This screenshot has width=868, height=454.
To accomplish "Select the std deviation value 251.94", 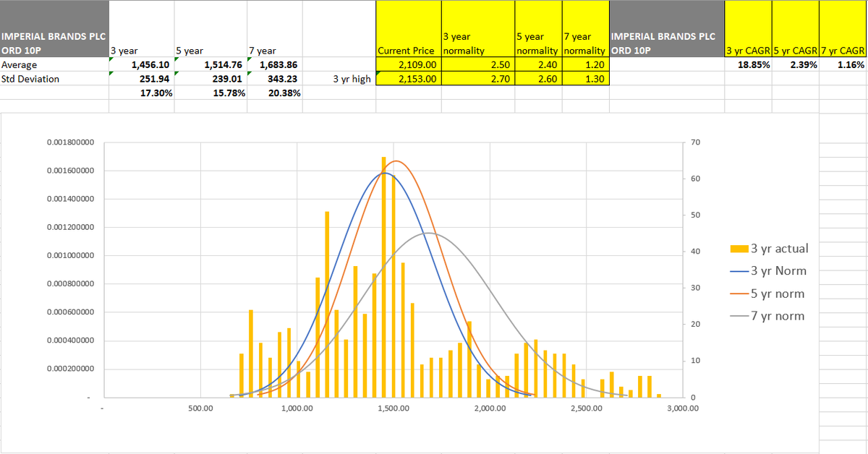I will pos(141,79).
